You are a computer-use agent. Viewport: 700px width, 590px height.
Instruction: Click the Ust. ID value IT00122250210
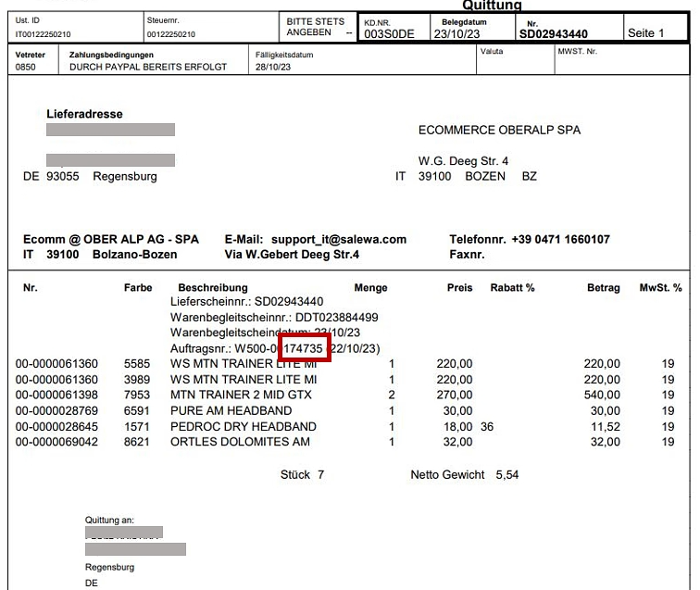pyautogui.click(x=44, y=35)
